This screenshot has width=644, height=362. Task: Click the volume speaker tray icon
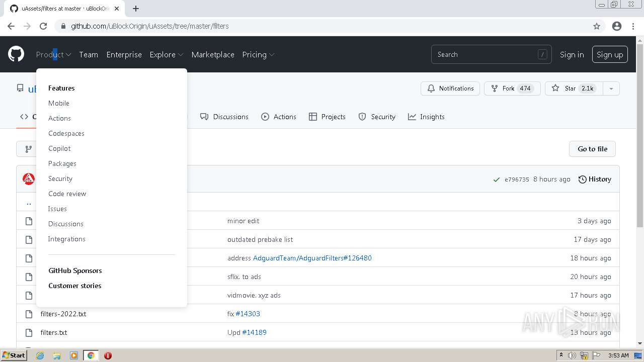[x=572, y=355]
